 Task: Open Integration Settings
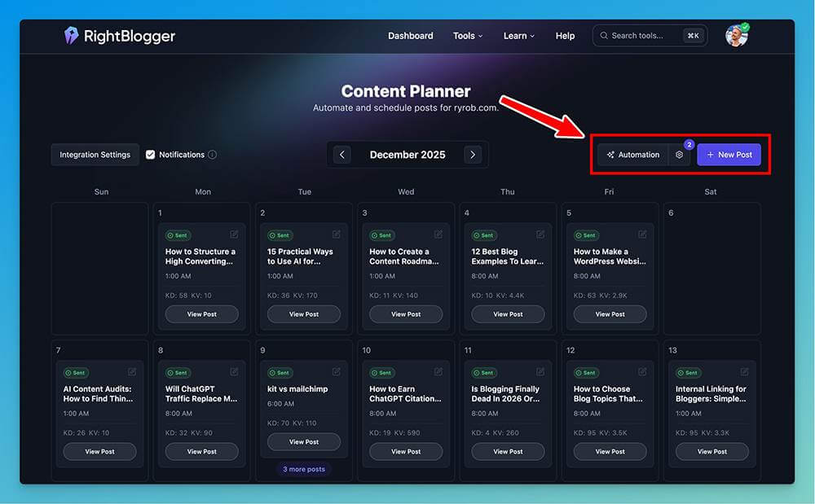tap(95, 155)
